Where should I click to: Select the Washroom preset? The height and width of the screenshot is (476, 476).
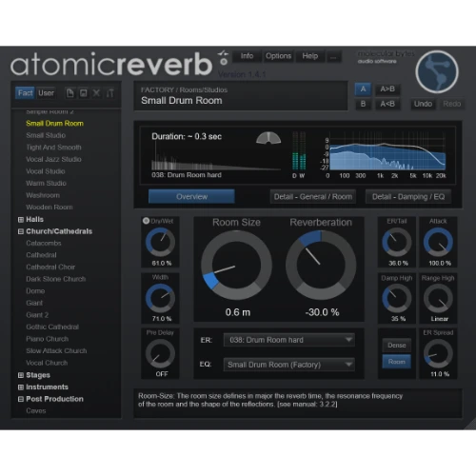[x=43, y=195]
